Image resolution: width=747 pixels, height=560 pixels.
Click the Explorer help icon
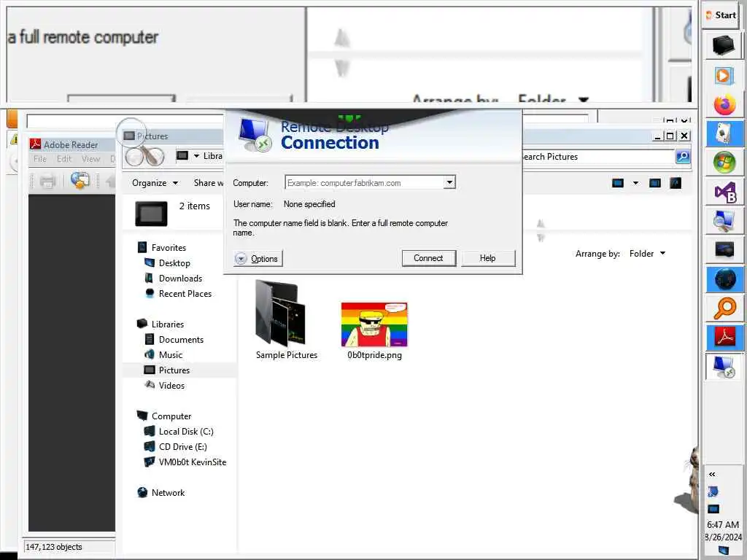(676, 183)
